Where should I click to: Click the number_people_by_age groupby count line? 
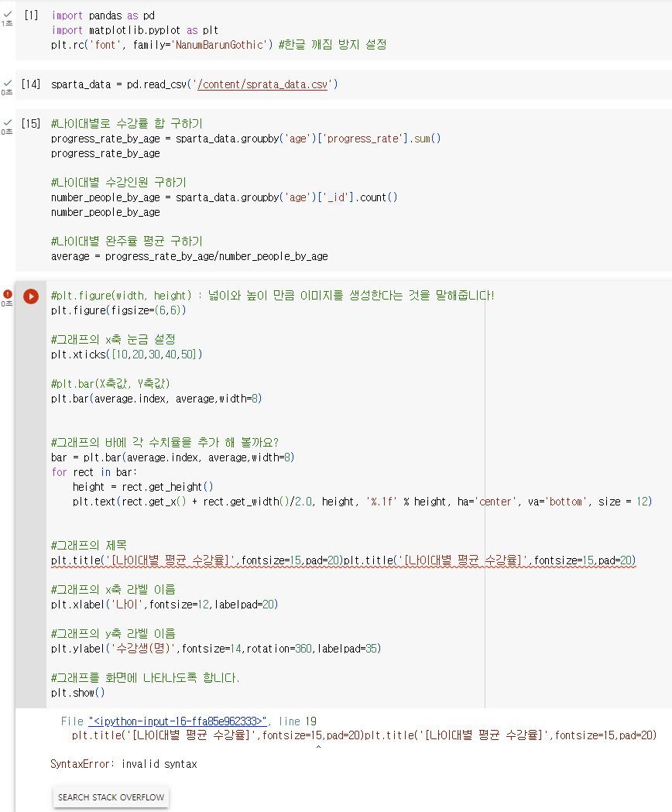225,197
